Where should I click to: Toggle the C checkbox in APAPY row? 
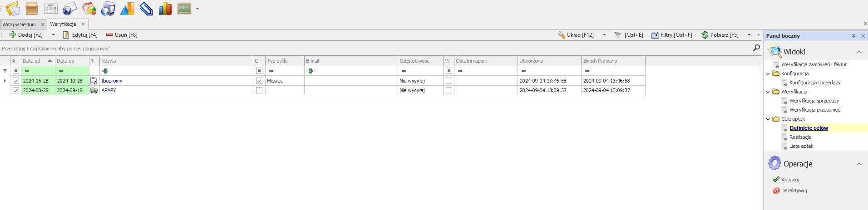pos(259,90)
